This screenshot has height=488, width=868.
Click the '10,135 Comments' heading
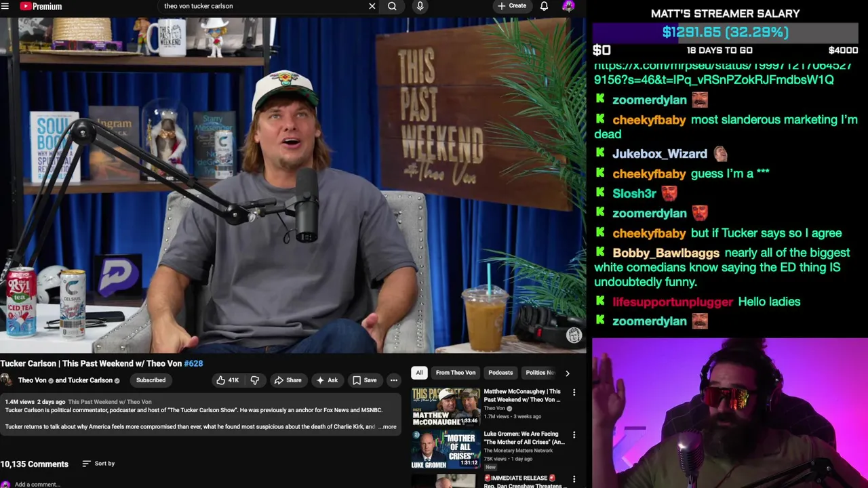click(35, 464)
